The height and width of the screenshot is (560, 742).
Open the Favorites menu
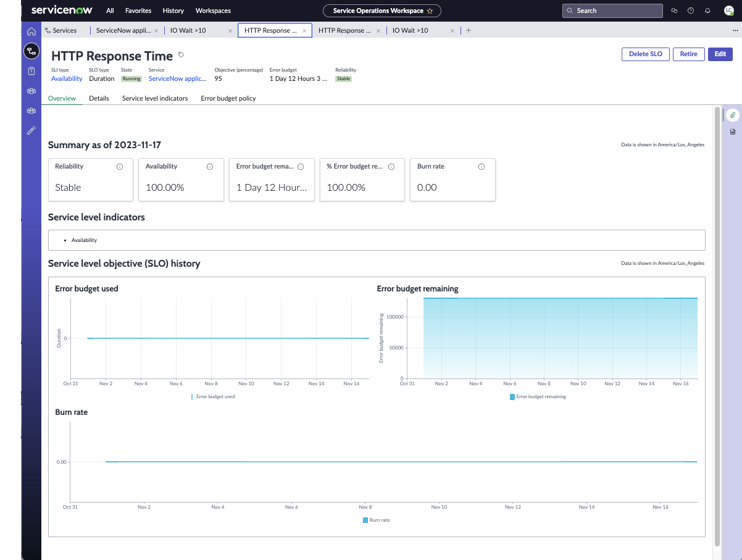click(x=138, y=10)
